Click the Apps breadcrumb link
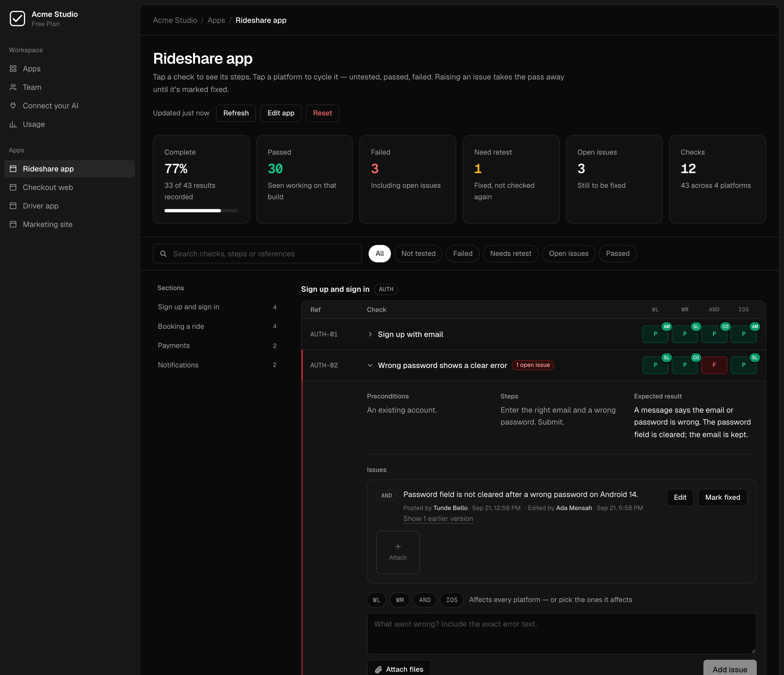Image resolution: width=784 pixels, height=675 pixels. (216, 20)
